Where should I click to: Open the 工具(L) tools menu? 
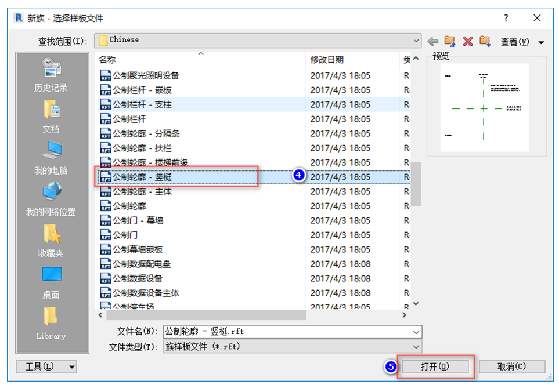[46, 366]
